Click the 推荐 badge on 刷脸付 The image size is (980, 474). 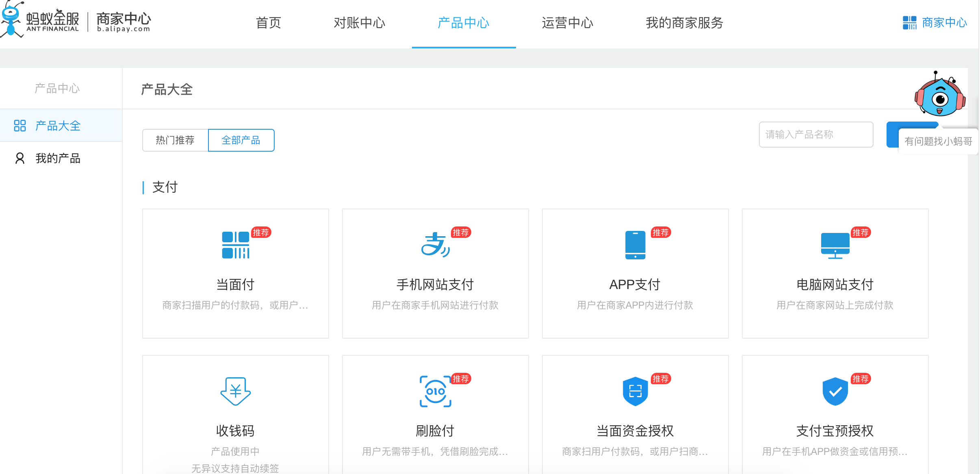tap(461, 379)
